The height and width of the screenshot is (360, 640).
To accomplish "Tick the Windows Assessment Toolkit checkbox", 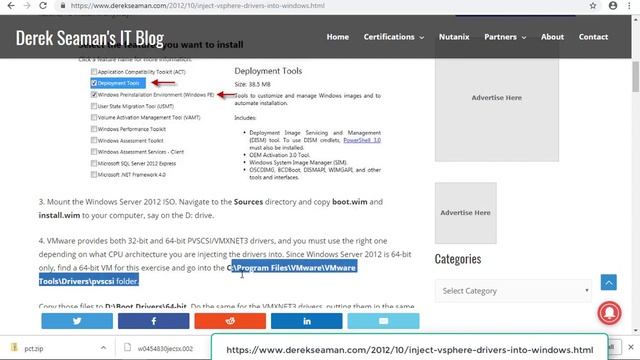I will (94, 140).
